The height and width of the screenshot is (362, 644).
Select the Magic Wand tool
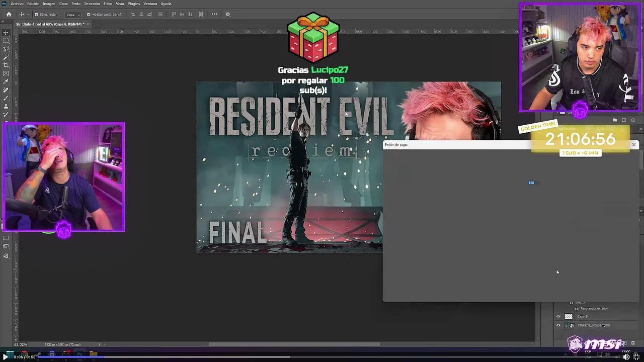pyautogui.click(x=6, y=57)
